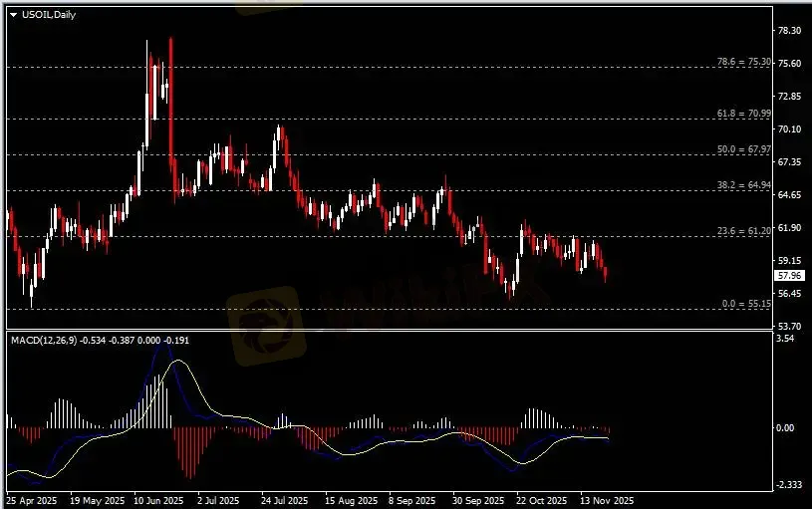Click the 3.54 MACD scale value
The height and width of the screenshot is (509, 812).
click(x=785, y=339)
